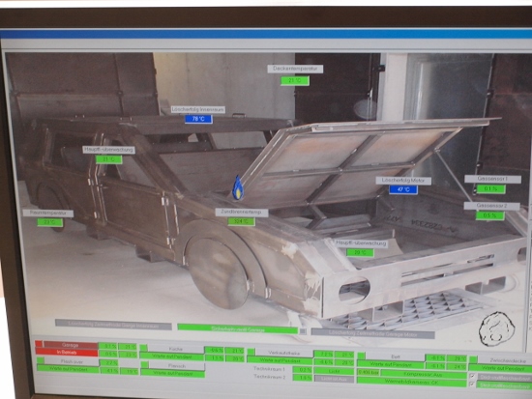The width and height of the screenshot is (532, 399).
Task: Click the gray Garage Motor status bar
Action: [372, 333]
